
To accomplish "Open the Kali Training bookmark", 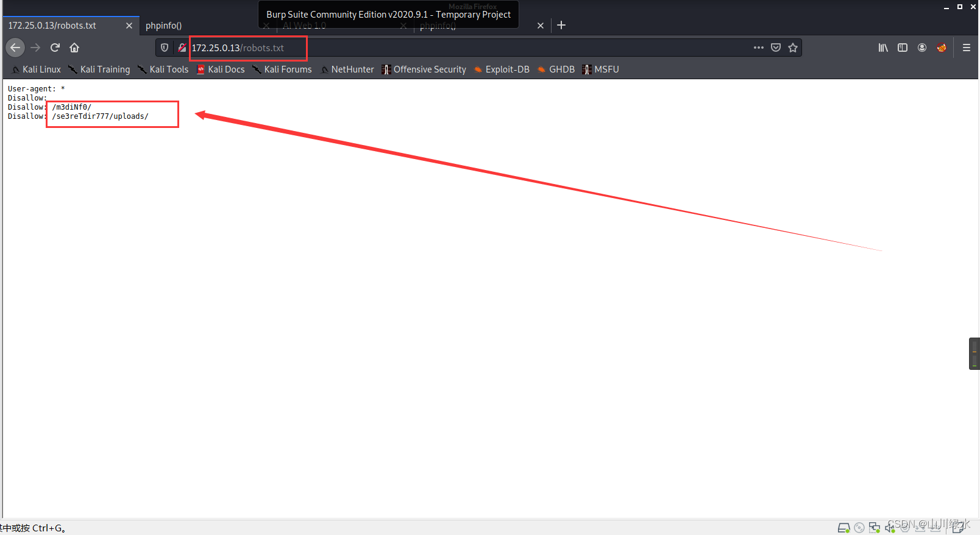I will click(x=99, y=69).
